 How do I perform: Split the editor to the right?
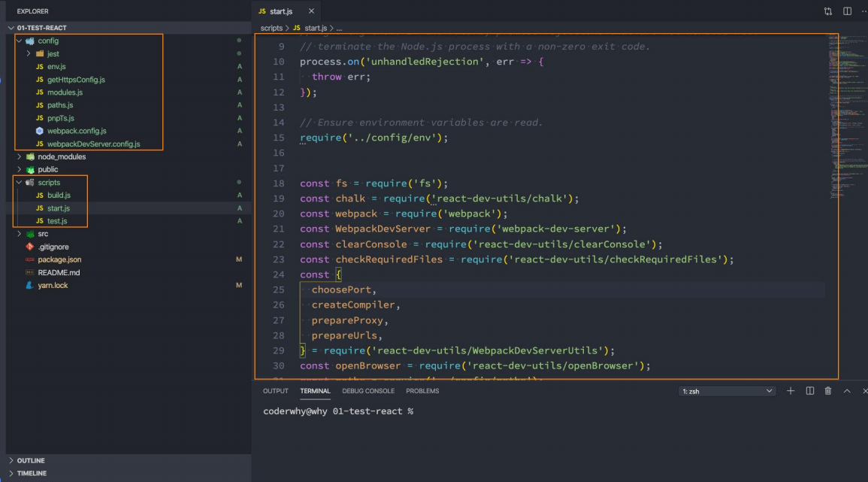[847, 11]
